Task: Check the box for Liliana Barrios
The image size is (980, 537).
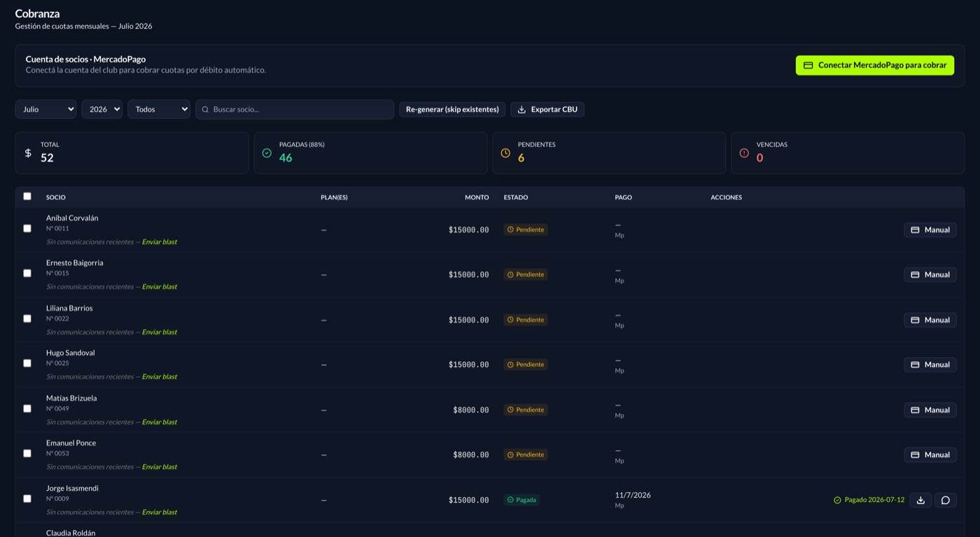Action: tap(27, 319)
